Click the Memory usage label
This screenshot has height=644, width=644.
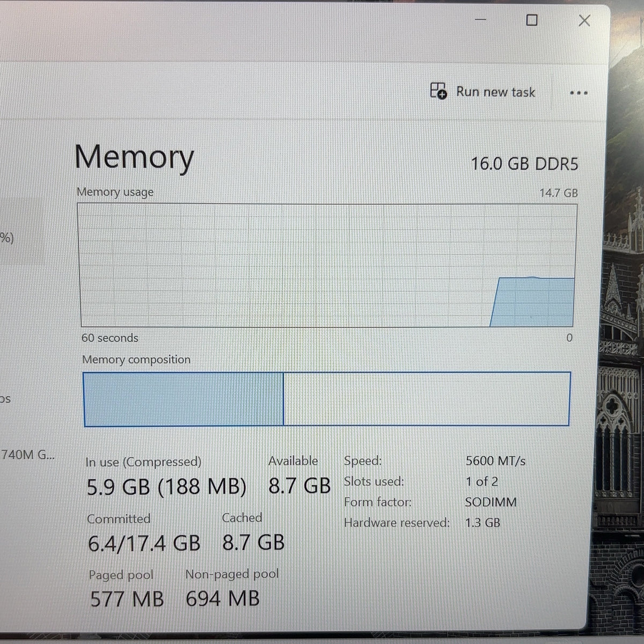(x=115, y=192)
